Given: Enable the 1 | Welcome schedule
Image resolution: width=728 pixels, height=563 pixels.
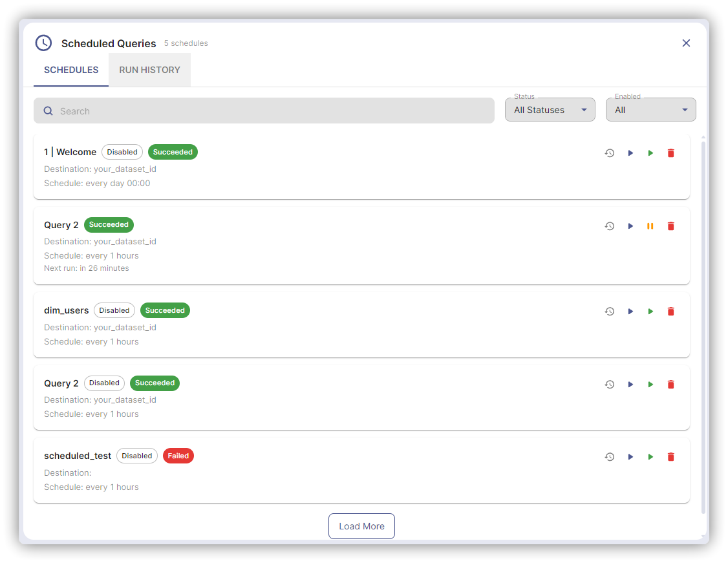Looking at the screenshot, I should click(650, 153).
